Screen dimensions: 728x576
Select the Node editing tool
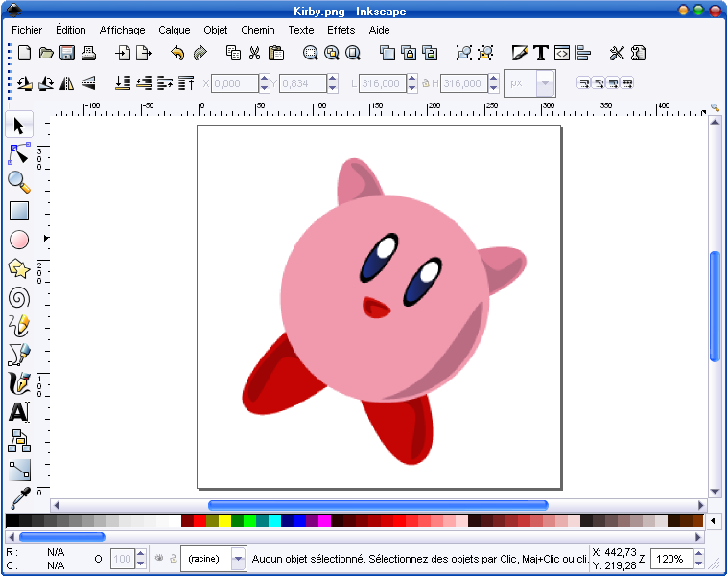click(19, 154)
